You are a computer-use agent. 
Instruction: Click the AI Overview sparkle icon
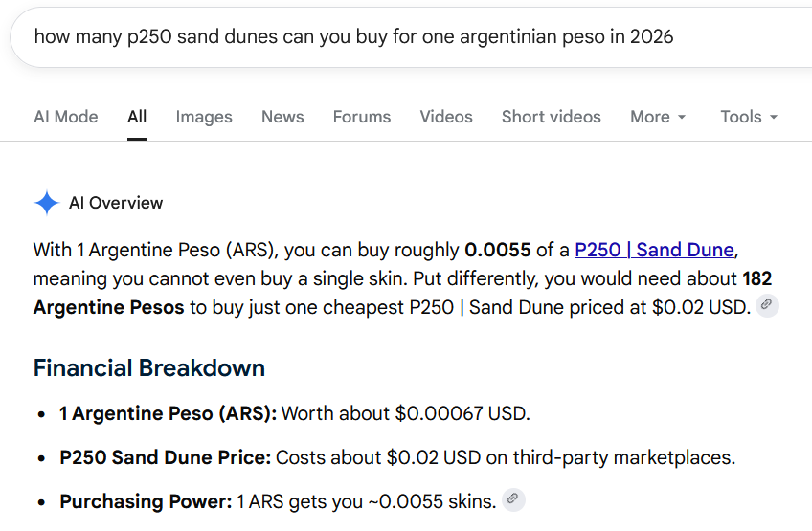47,203
